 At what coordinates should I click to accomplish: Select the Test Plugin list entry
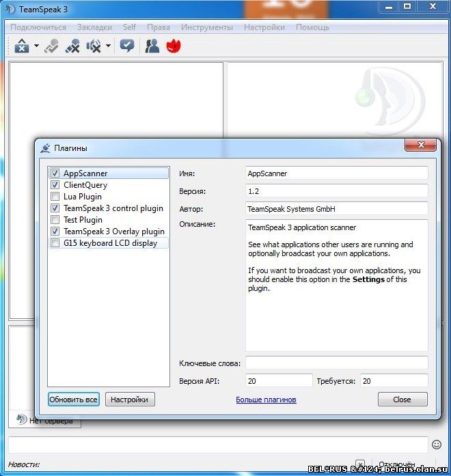[109, 219]
